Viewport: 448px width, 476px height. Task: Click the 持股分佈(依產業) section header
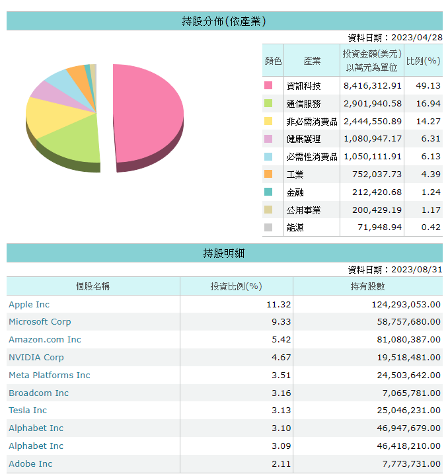coord(224,21)
